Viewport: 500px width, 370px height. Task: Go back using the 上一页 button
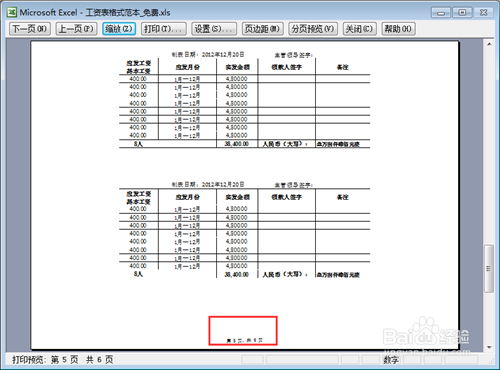(76, 29)
